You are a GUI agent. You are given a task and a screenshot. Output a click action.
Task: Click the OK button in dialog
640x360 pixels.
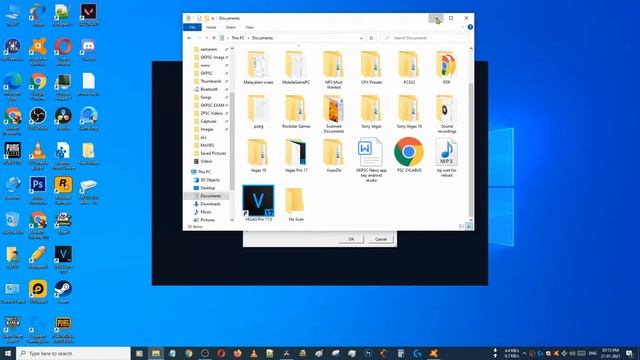pos(351,239)
